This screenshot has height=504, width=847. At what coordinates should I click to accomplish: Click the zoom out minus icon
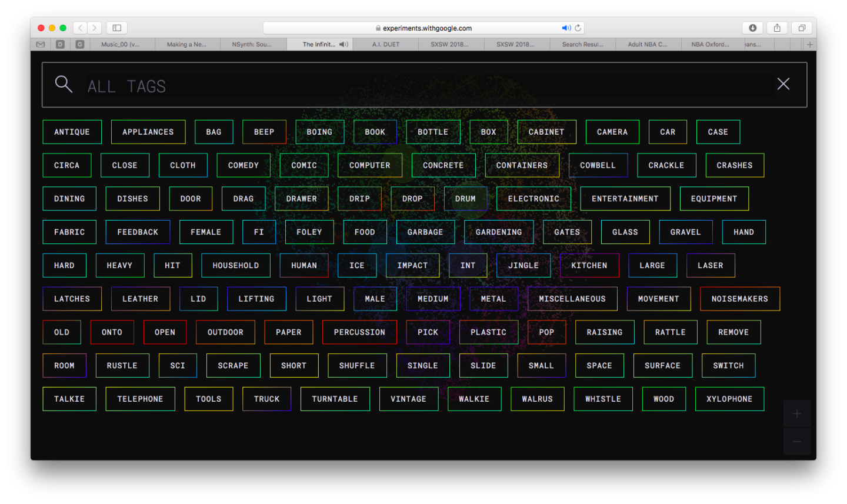tap(797, 441)
